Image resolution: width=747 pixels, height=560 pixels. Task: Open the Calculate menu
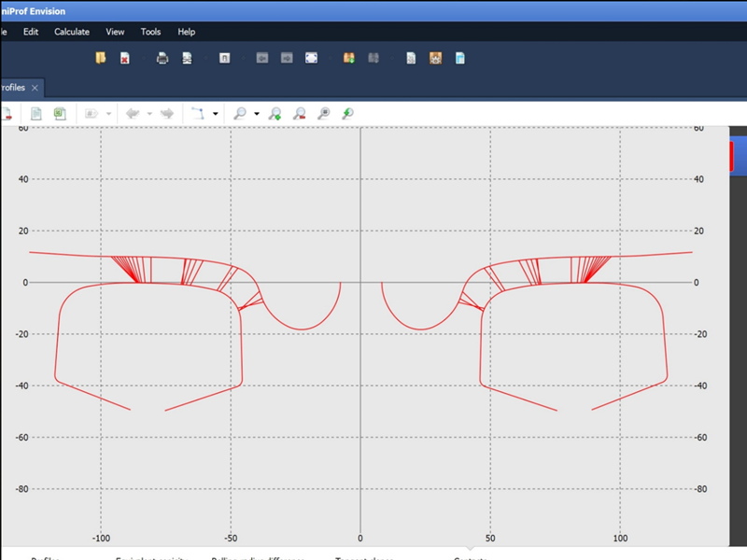[x=72, y=32]
